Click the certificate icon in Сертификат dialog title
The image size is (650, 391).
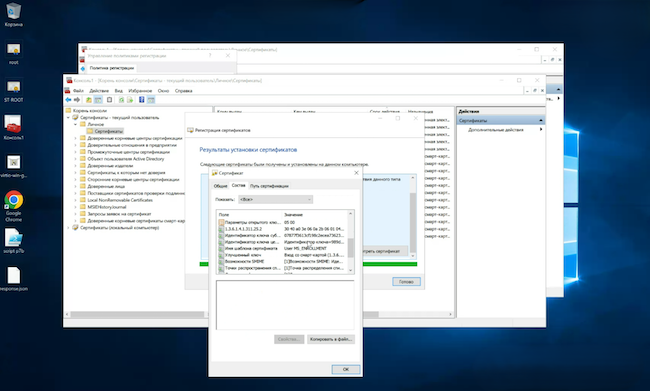215,173
